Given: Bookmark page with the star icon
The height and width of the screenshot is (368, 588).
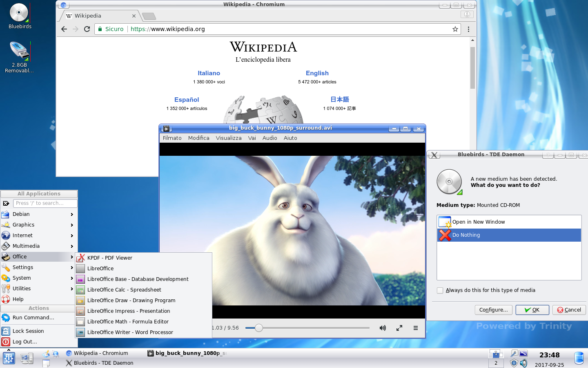Looking at the screenshot, I should 455,29.
